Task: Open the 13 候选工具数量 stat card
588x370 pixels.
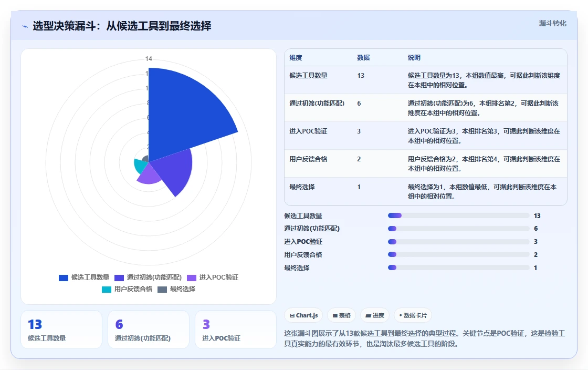Action: (x=61, y=330)
